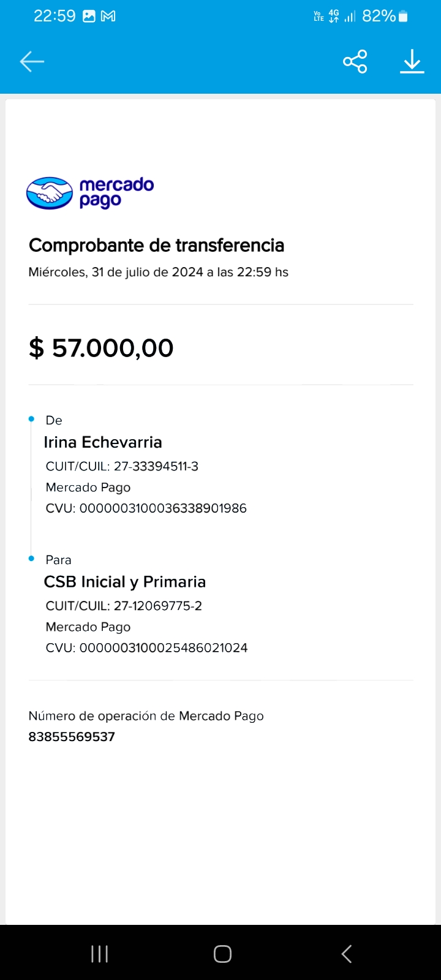This screenshot has width=441, height=980.
Task: Tap the Comprobante de transferencia title
Action: pyautogui.click(x=156, y=246)
